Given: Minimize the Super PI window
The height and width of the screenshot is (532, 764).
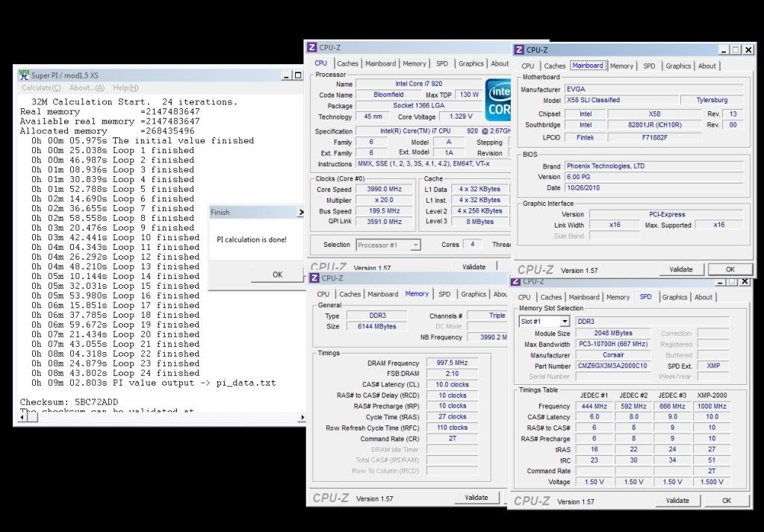Looking at the screenshot, I should coord(287,75).
